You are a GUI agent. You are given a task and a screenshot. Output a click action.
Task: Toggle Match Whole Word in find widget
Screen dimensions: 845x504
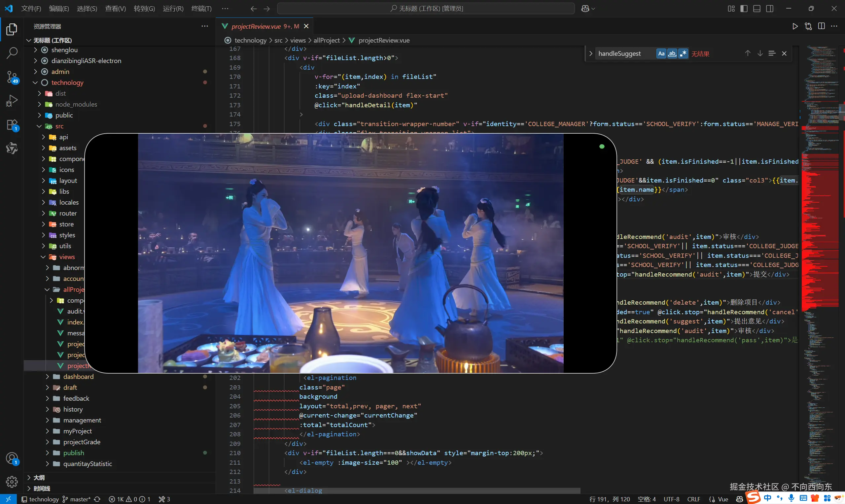coord(672,54)
